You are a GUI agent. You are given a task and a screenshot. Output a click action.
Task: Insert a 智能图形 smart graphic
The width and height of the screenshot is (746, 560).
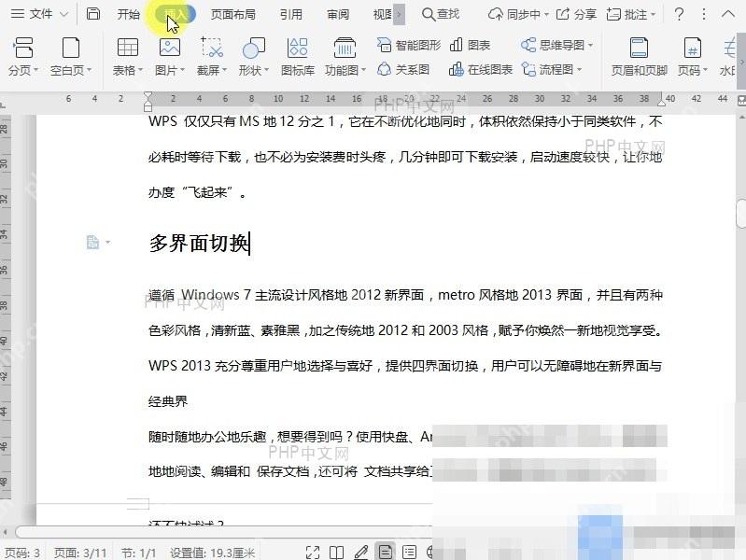[x=409, y=45]
